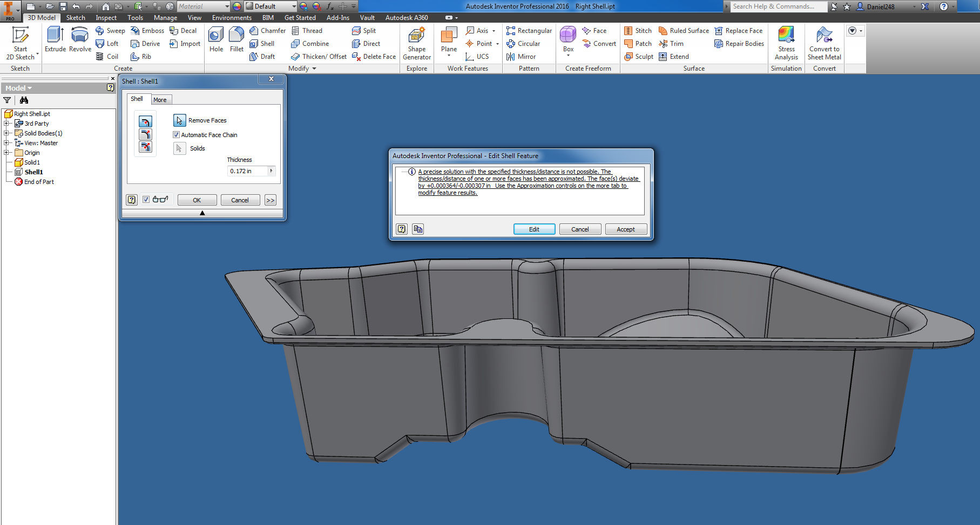Select the outside shell direction option
Screen dimensions: 980x525
click(x=145, y=134)
